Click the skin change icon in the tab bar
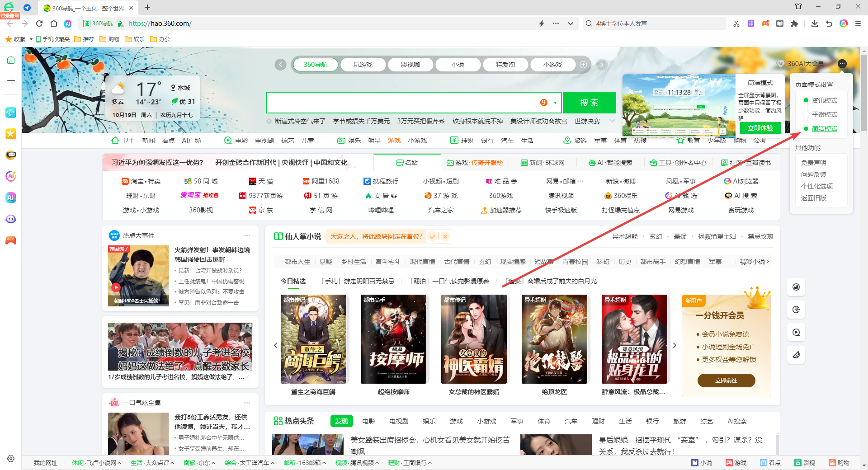The image size is (868, 470). (x=798, y=7)
